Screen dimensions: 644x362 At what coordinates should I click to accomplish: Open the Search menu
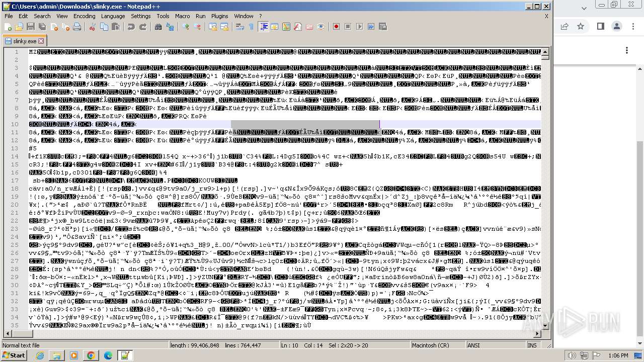coord(42,16)
